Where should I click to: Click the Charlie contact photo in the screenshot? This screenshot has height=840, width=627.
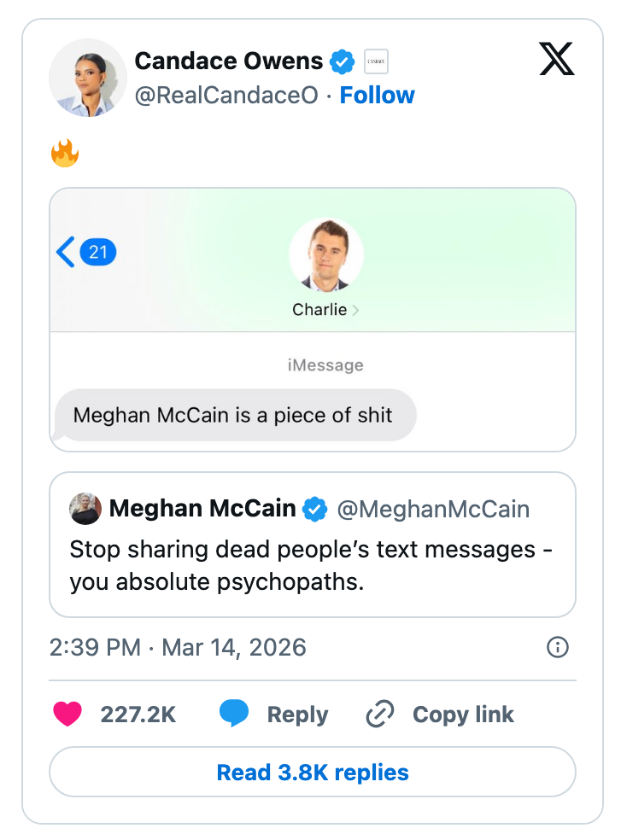[326, 255]
